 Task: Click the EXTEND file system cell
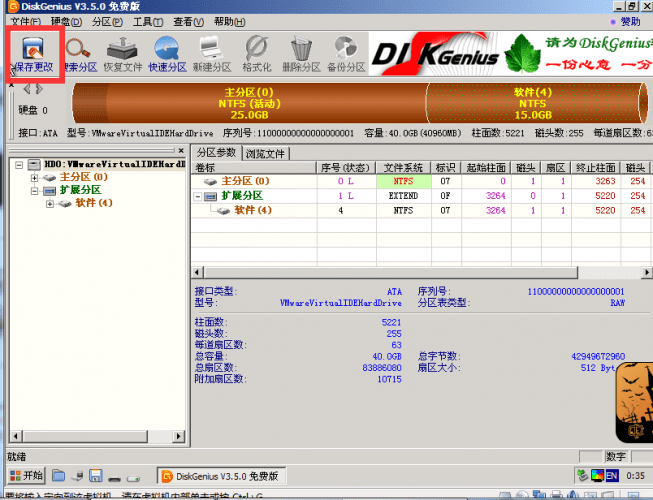[x=404, y=196]
